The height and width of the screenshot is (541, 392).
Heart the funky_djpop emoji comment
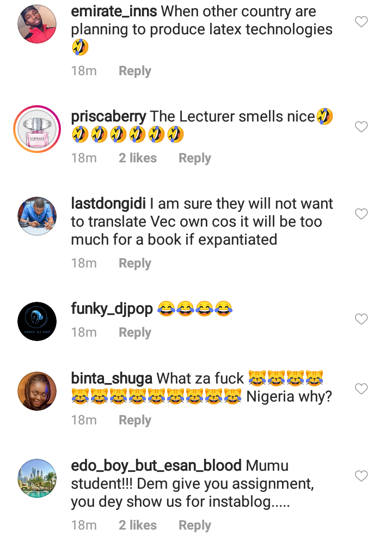361,319
